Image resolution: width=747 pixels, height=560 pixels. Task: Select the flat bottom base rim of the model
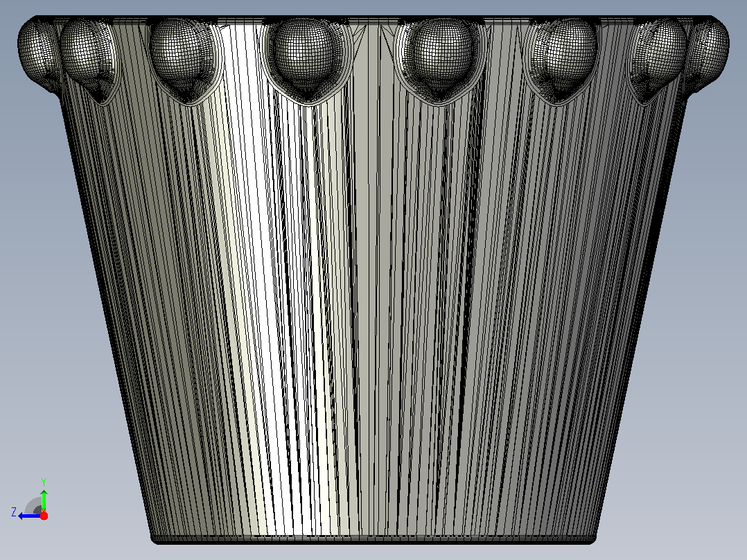tap(373, 539)
